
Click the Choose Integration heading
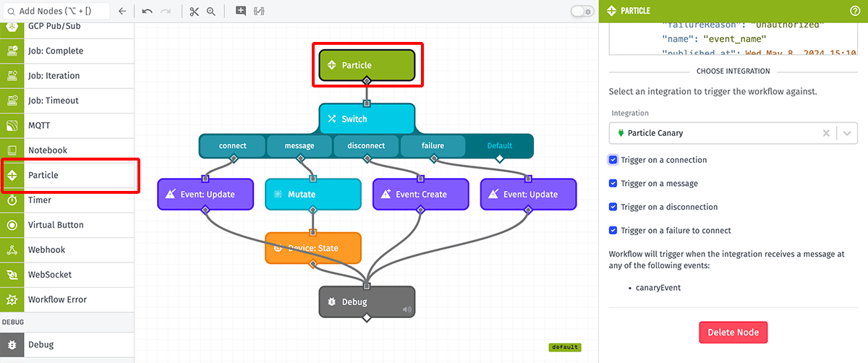[733, 72]
